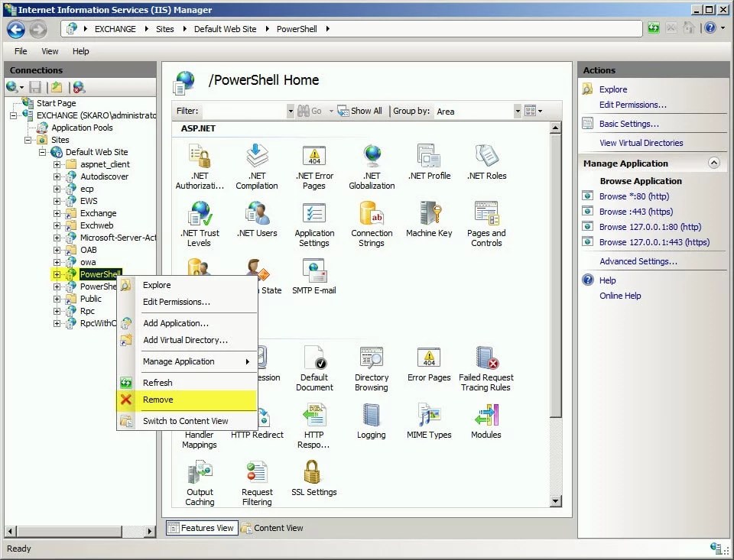Click the features list scroll down arrow

click(x=555, y=501)
